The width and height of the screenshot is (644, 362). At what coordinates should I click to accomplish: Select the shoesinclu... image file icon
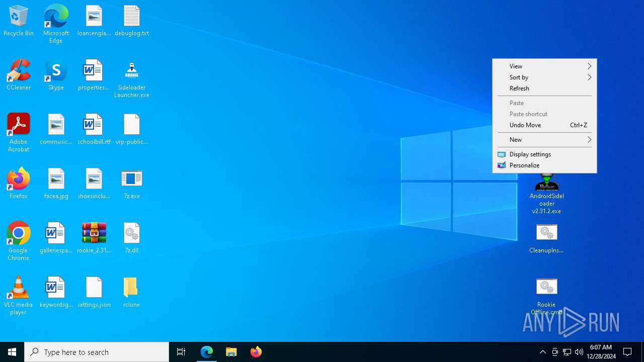point(94,184)
